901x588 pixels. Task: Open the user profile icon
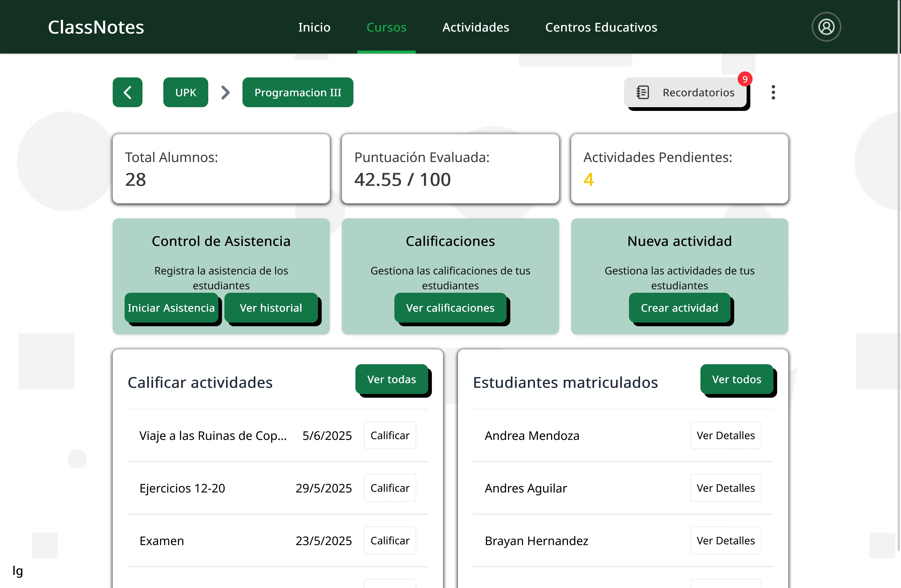[x=826, y=27]
